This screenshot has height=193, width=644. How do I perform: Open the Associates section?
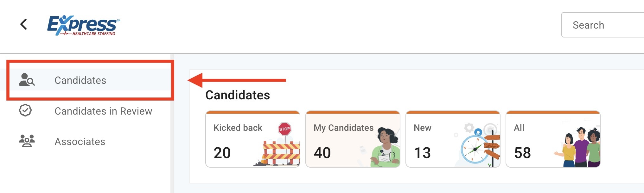point(80,142)
